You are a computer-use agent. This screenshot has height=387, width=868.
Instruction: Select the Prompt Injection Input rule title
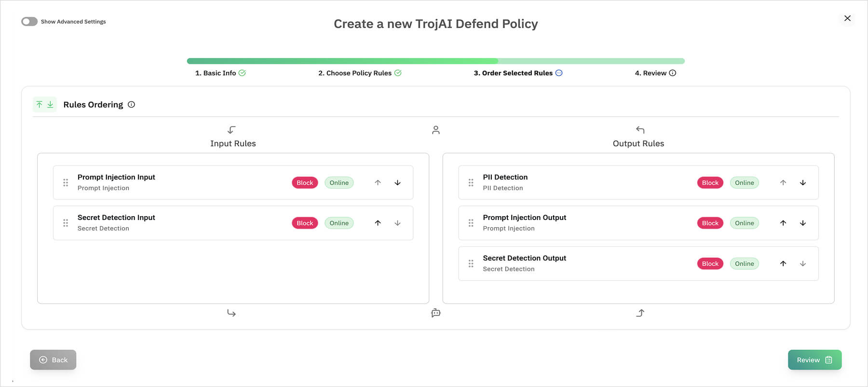[116, 177]
